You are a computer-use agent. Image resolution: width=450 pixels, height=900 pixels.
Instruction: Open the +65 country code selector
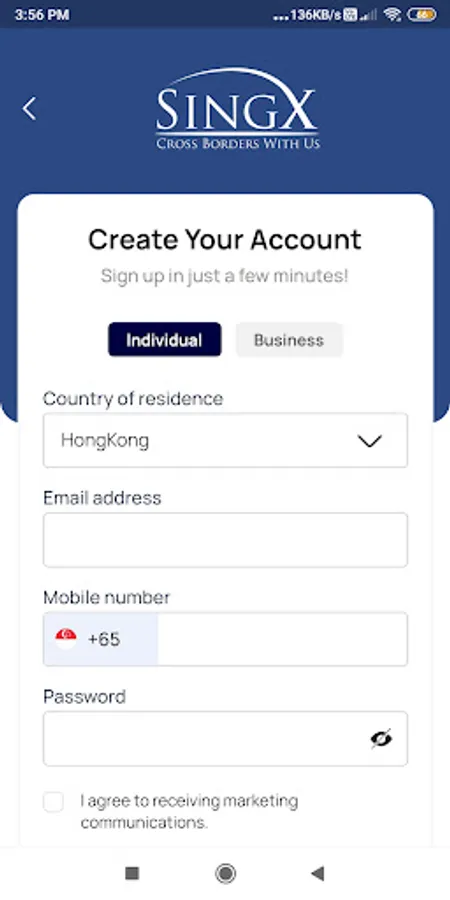[x=100, y=639]
